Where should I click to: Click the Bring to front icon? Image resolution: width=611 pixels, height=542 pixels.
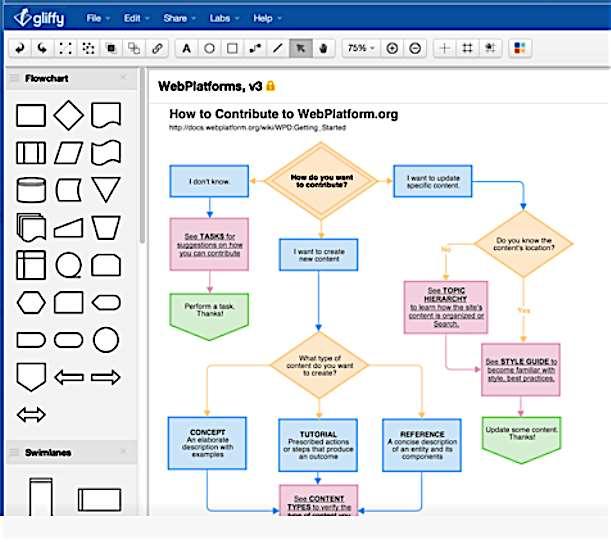(111, 48)
